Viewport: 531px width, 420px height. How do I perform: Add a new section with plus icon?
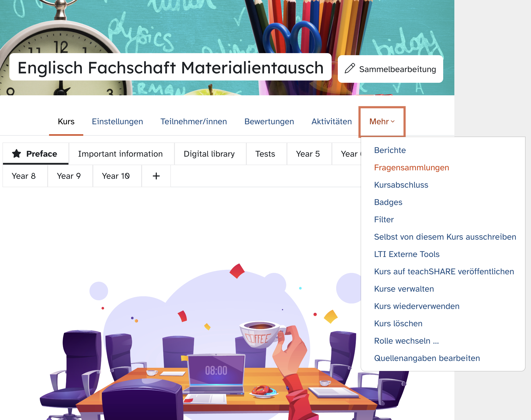pos(156,176)
